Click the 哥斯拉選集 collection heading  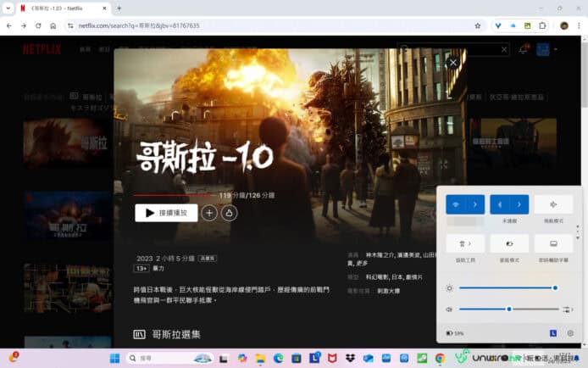176,334
